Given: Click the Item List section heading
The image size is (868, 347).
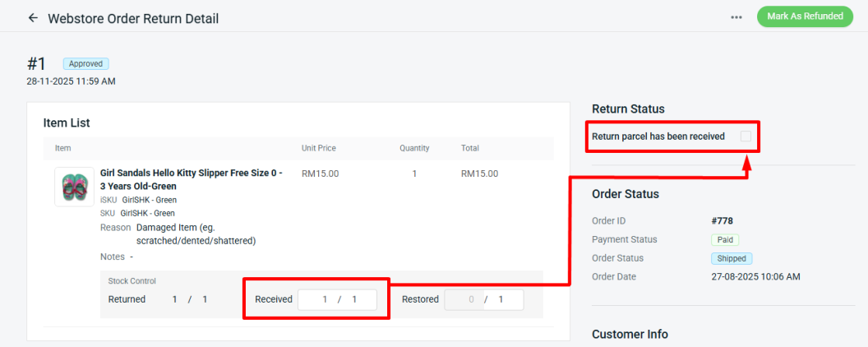Looking at the screenshot, I should [x=67, y=123].
